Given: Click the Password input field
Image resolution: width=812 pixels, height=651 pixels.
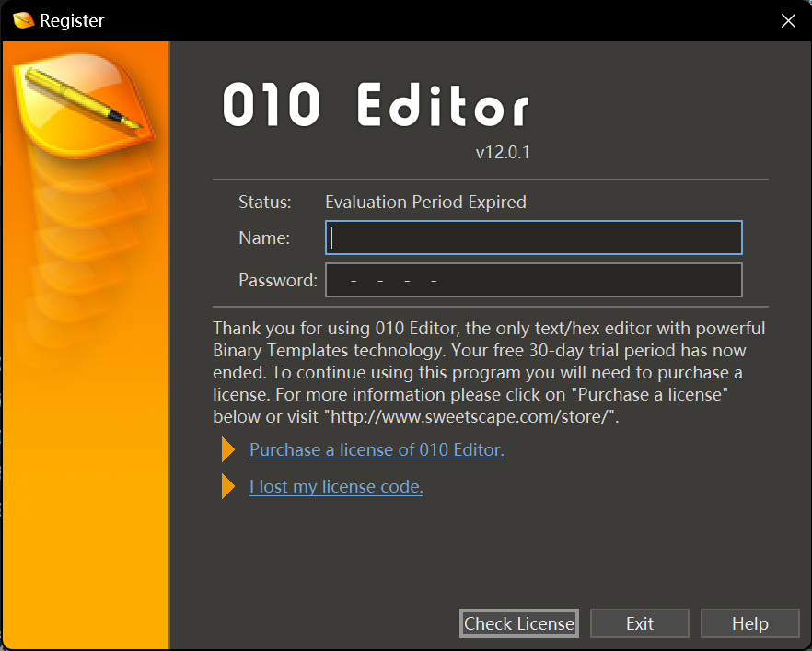Looking at the screenshot, I should pyautogui.click(x=533, y=280).
